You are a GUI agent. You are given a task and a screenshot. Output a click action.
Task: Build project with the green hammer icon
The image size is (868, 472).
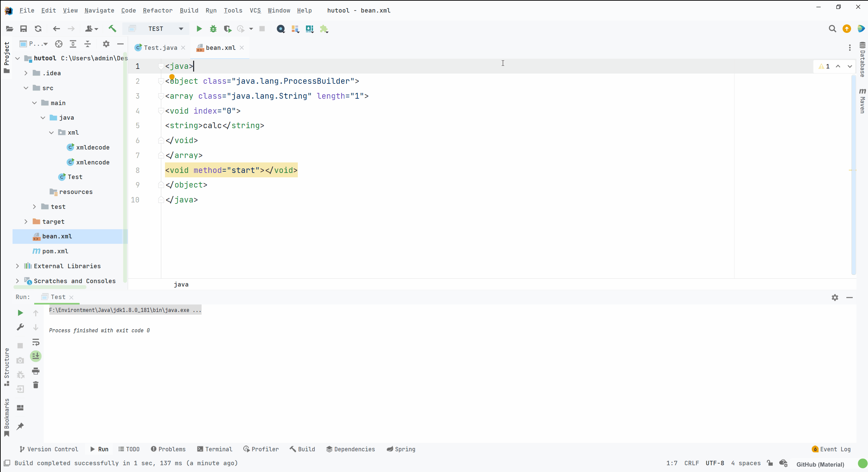pyautogui.click(x=112, y=29)
